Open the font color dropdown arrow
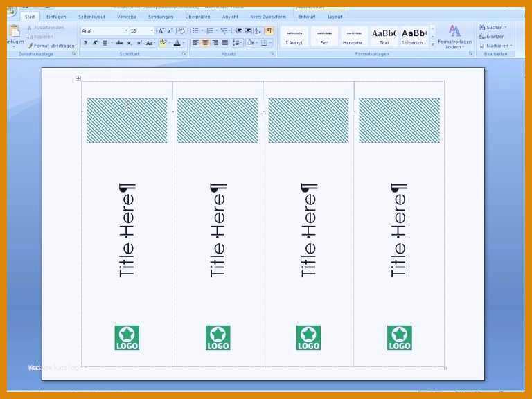 coord(184,43)
